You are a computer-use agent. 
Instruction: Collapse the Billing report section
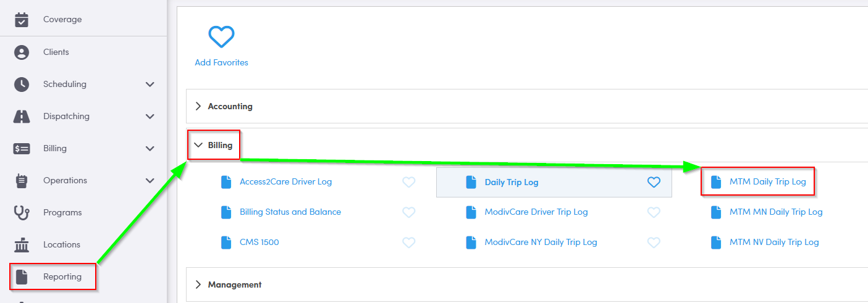coord(198,146)
